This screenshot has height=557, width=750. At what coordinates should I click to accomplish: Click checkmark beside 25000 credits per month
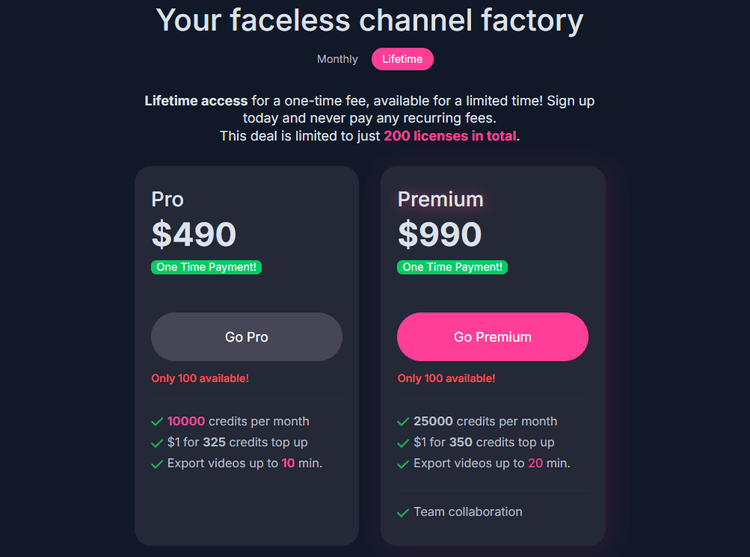[x=403, y=422]
